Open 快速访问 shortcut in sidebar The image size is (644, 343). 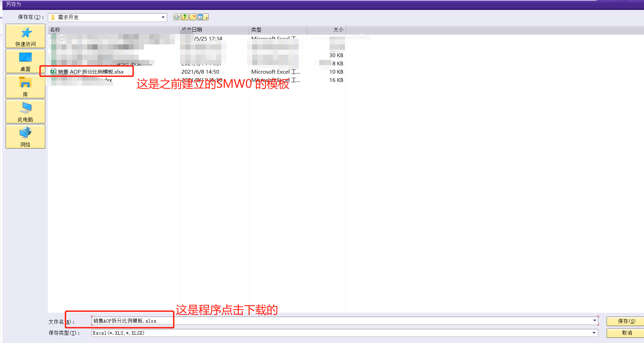tap(25, 36)
